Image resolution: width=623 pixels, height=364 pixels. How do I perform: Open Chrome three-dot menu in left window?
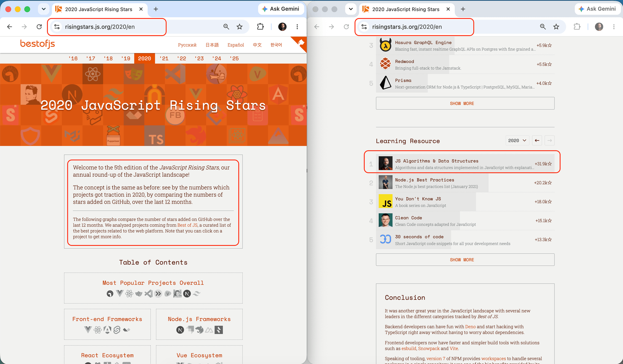click(297, 27)
